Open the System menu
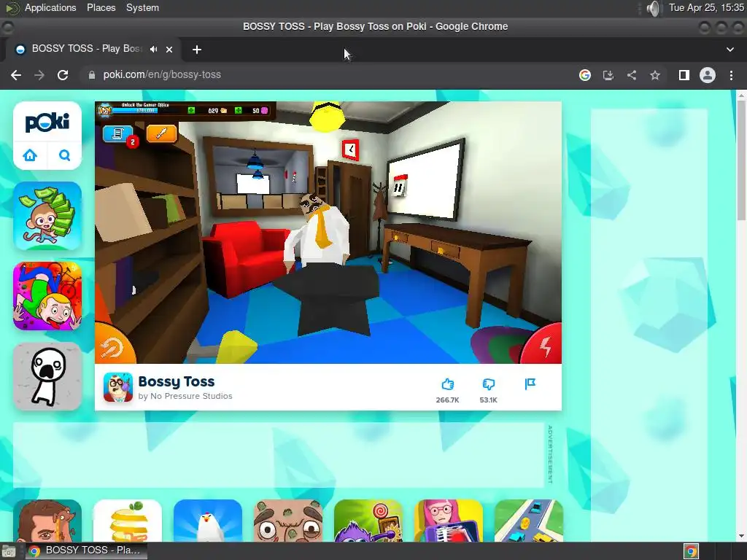Screen dimensions: 747x560 point(142,7)
